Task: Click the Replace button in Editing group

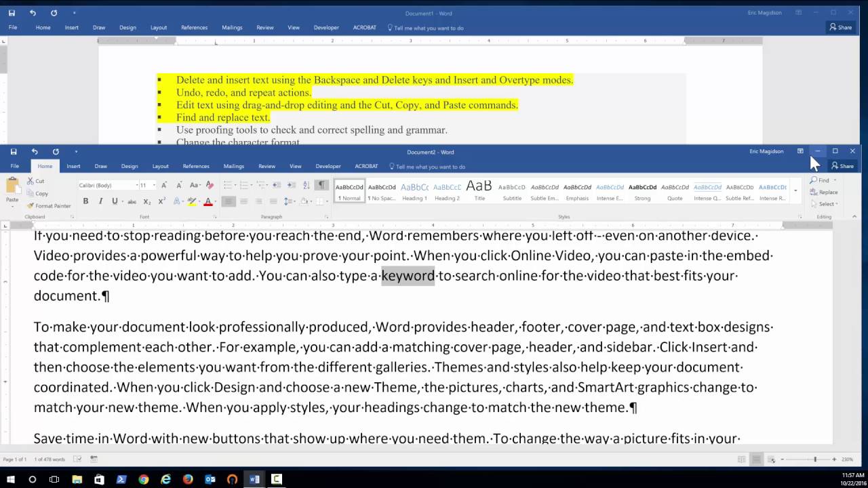Action: click(825, 192)
